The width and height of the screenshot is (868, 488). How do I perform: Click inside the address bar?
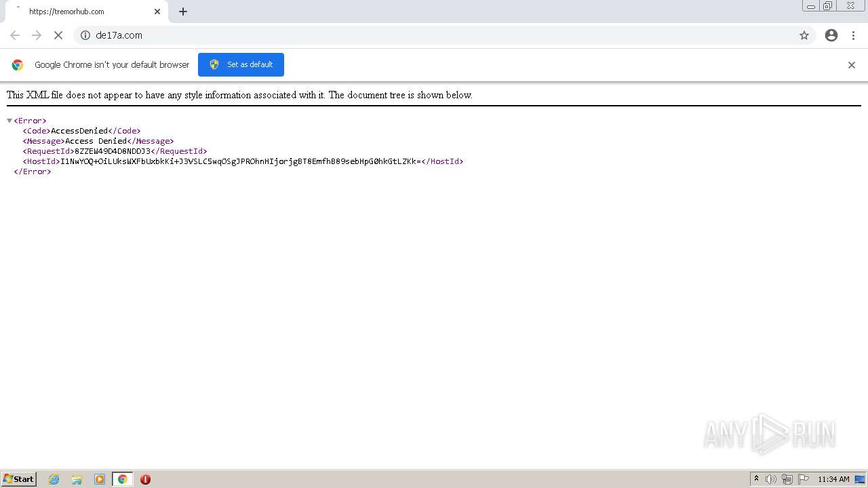[x=271, y=35]
